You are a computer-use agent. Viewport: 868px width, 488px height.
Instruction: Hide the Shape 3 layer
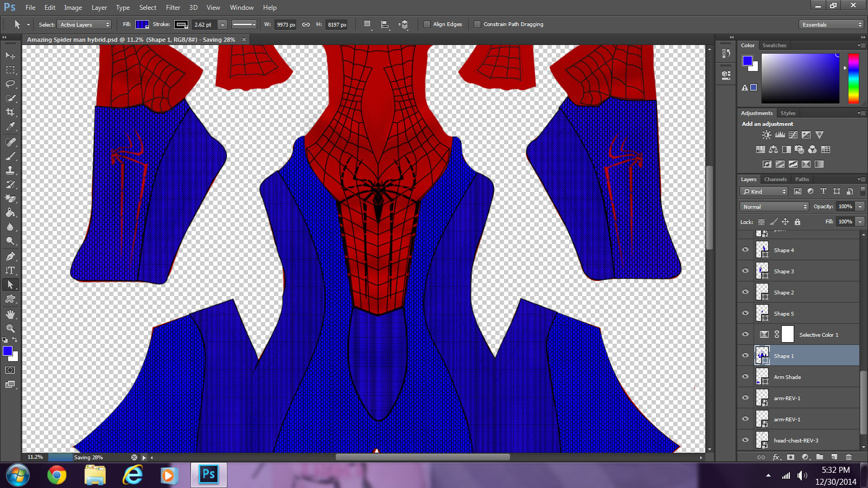point(745,271)
